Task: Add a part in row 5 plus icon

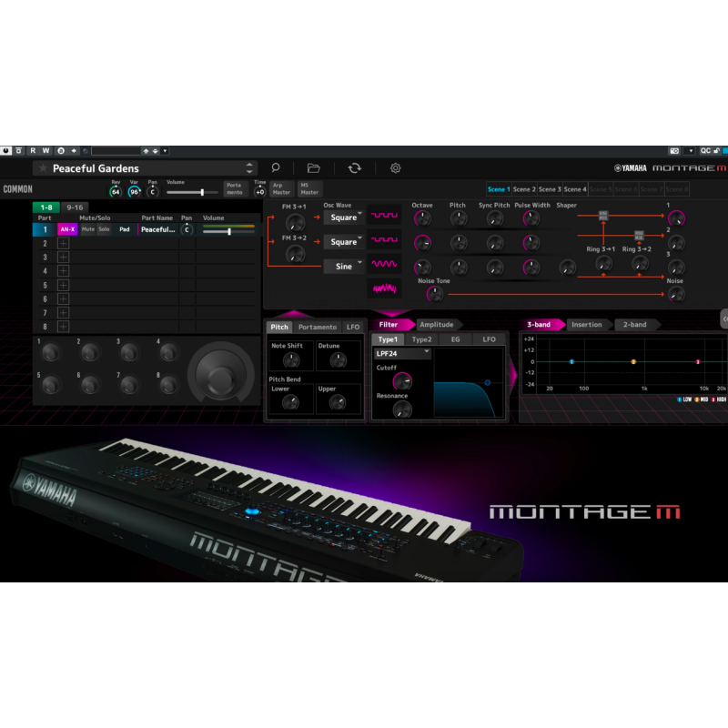Action: 63,285
